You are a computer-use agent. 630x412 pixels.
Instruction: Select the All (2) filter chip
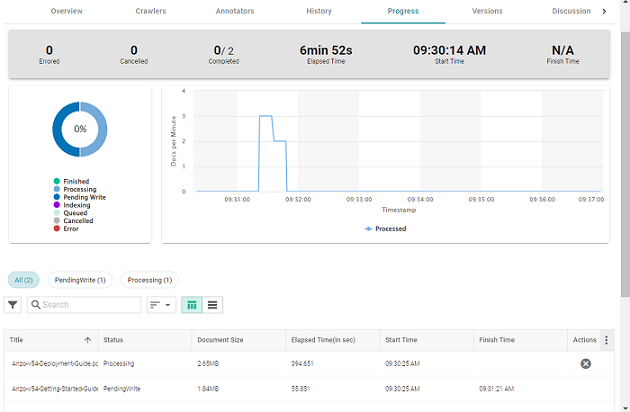(23, 280)
